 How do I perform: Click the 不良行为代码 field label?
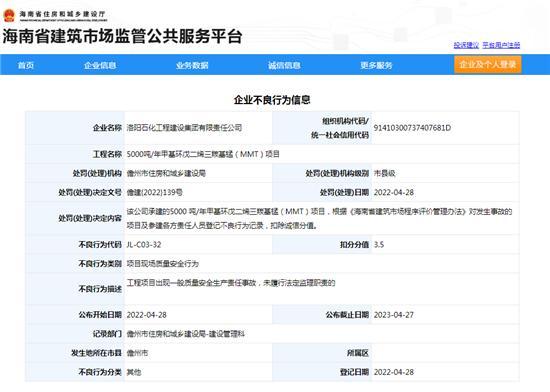pyautogui.click(x=100, y=244)
